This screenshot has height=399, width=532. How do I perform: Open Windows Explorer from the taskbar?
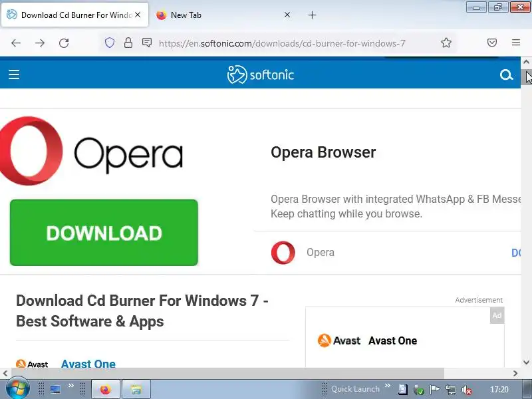(136, 389)
